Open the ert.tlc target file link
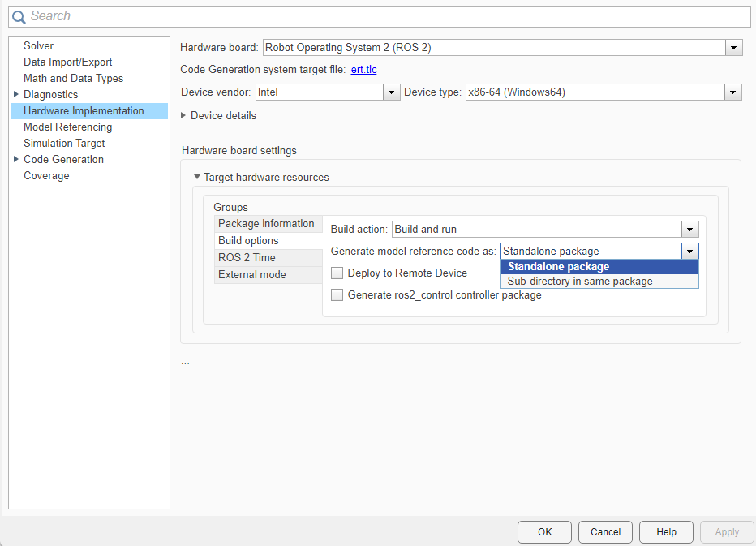The height and width of the screenshot is (546, 756). (363, 69)
